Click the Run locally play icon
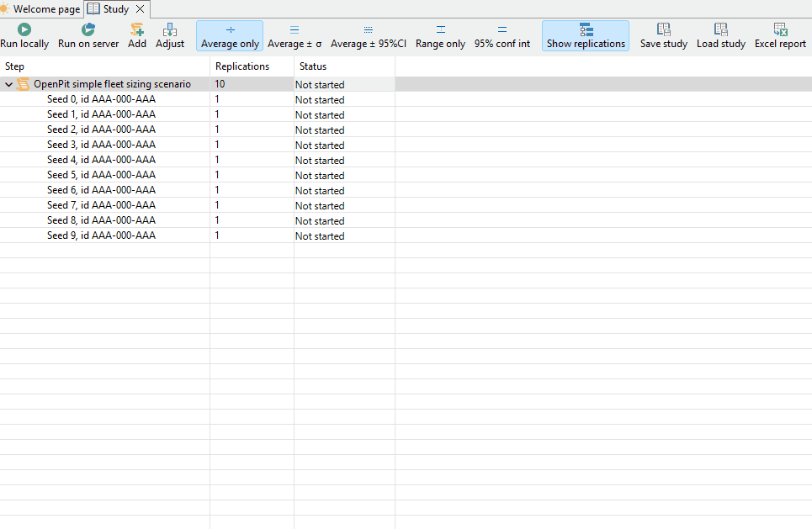The image size is (812, 529). click(x=24, y=29)
